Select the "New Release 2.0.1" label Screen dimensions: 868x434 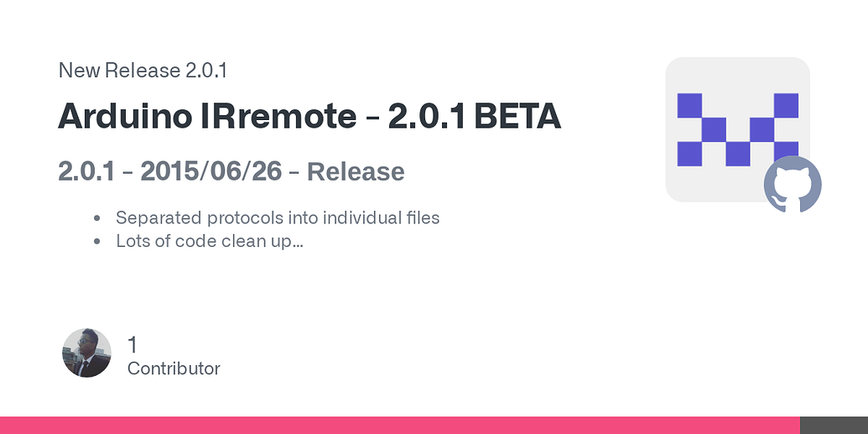[x=143, y=71]
